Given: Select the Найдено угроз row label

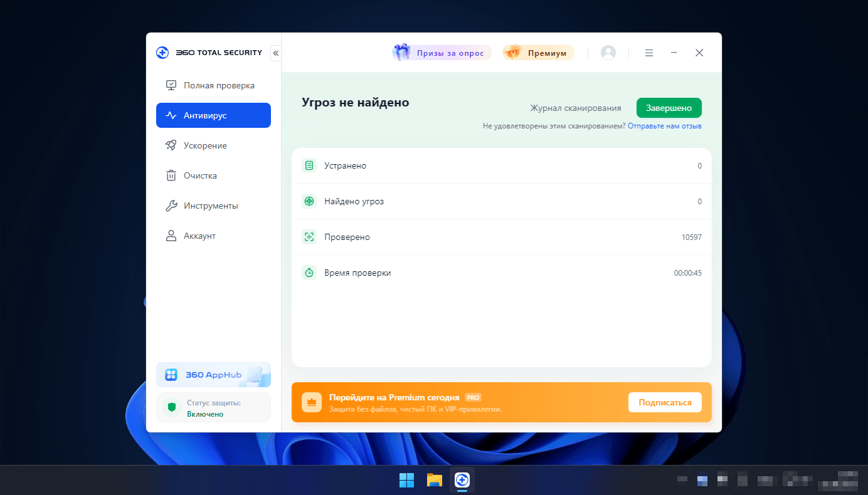Looking at the screenshot, I should tap(354, 201).
